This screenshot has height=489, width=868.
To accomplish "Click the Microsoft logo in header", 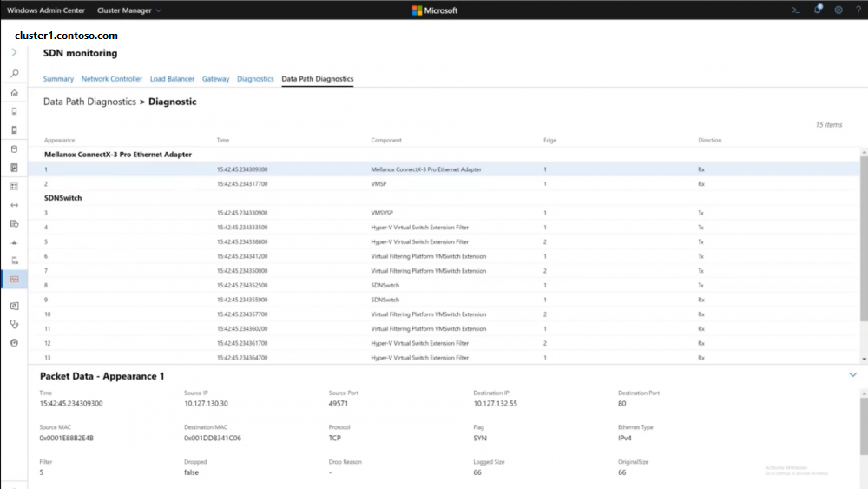I will point(435,10).
